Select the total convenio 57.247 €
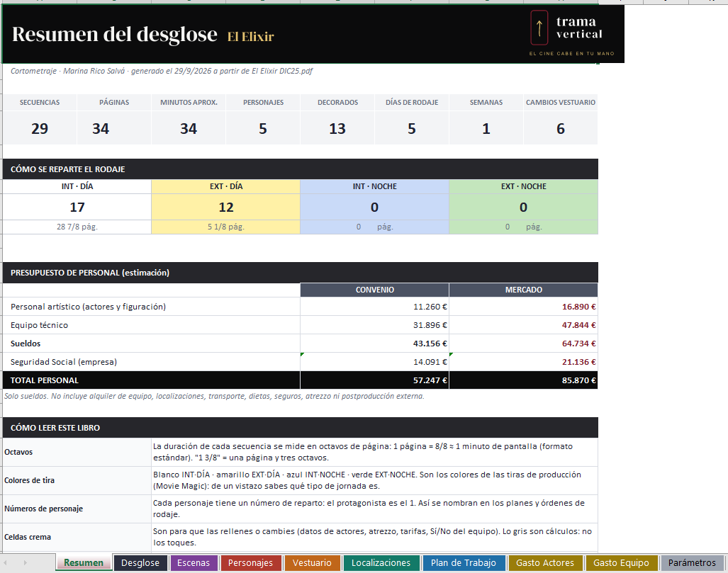Screen dimensions: 728x573 (375, 380)
